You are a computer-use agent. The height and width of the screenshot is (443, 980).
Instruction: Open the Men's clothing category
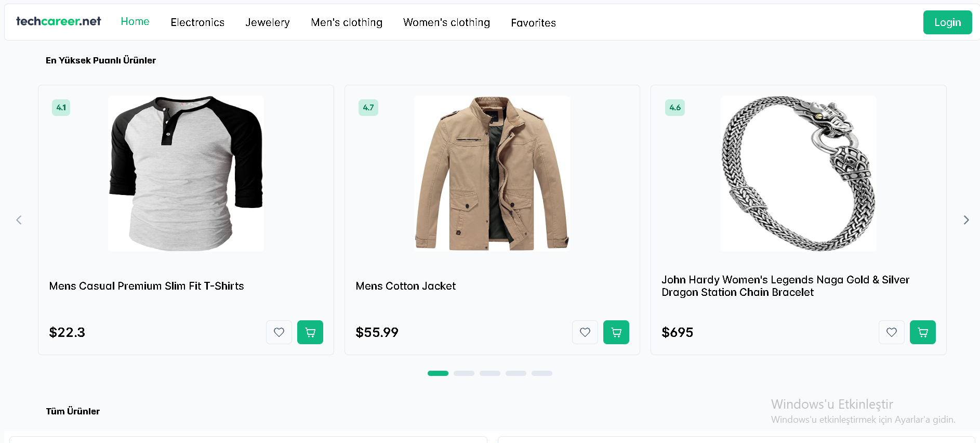click(347, 22)
